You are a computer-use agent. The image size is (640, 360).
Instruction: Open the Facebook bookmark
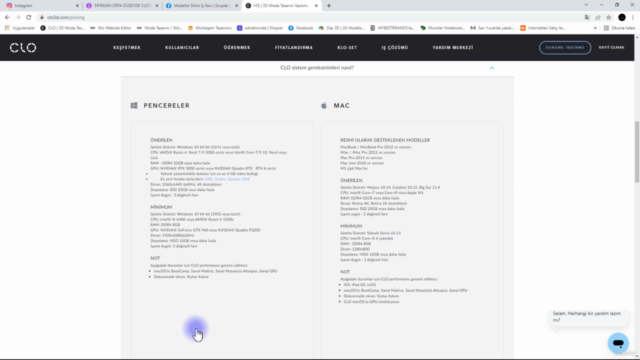(x=300, y=28)
